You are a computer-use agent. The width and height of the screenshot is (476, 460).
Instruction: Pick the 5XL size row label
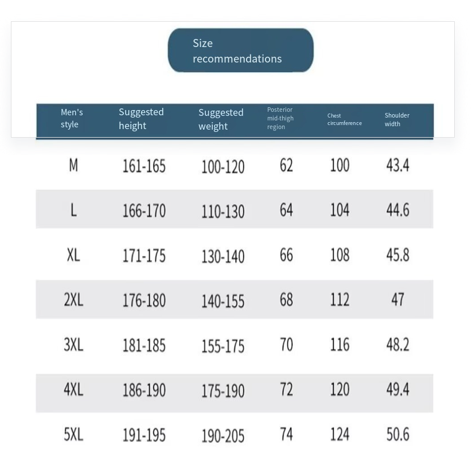point(73,435)
